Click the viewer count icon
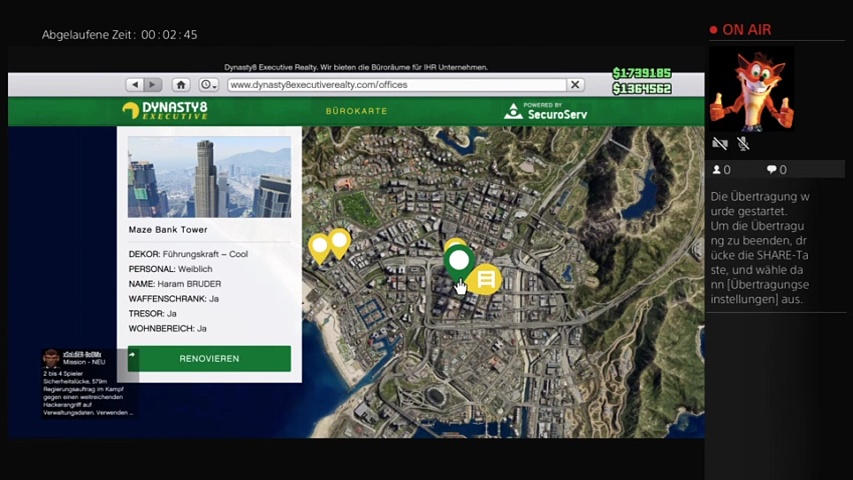853x480 pixels. 717,170
